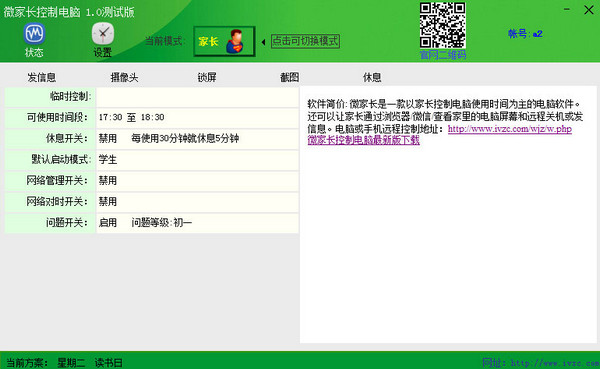The image size is (600, 369).
Task: Click 启用 in the 问题开关 row
Action: click(x=108, y=222)
